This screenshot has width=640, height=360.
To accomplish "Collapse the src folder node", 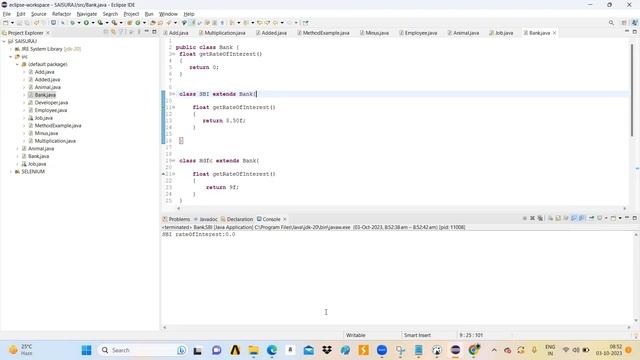I will (x=11, y=57).
